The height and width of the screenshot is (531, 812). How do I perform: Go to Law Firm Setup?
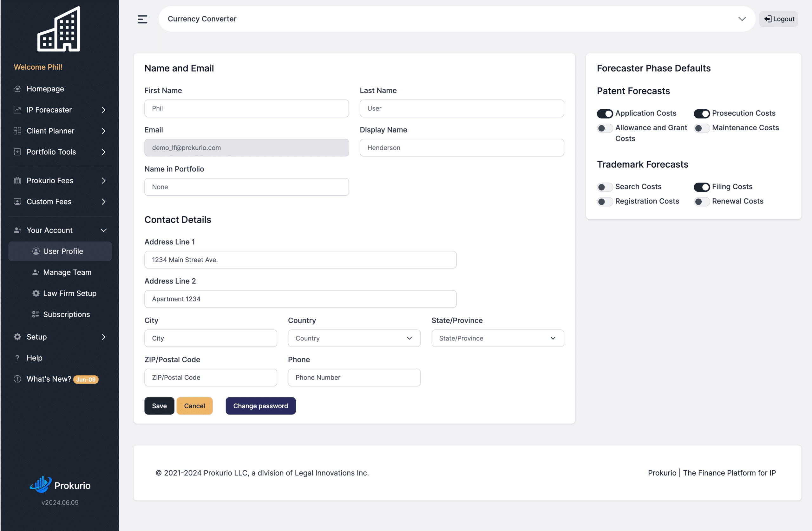pos(60,294)
